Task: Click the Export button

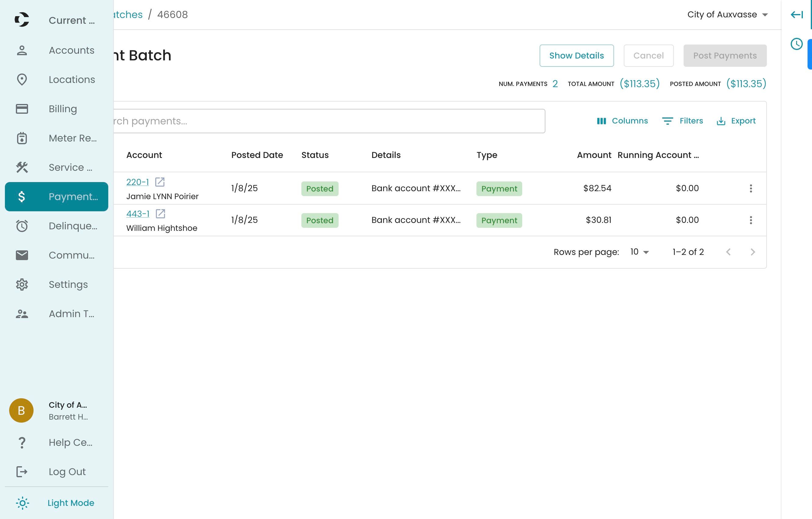Action: 736,121
